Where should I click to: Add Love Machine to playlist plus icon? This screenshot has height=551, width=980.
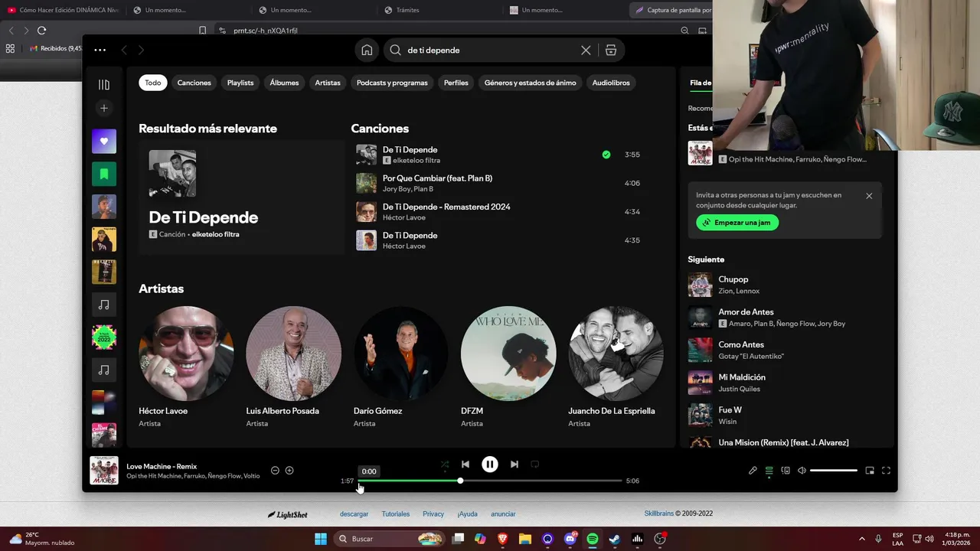coord(289,471)
